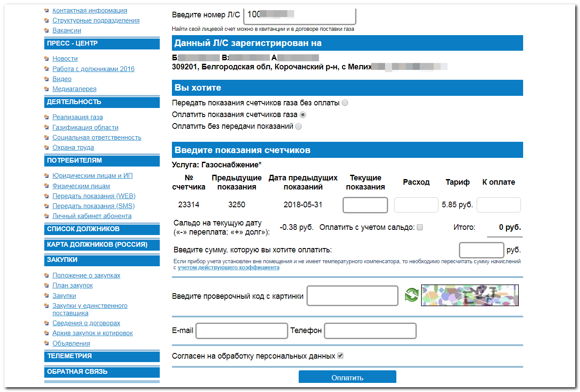Open Работа с должниками 2016 link
The height and width of the screenshot is (392, 580).
coord(93,69)
